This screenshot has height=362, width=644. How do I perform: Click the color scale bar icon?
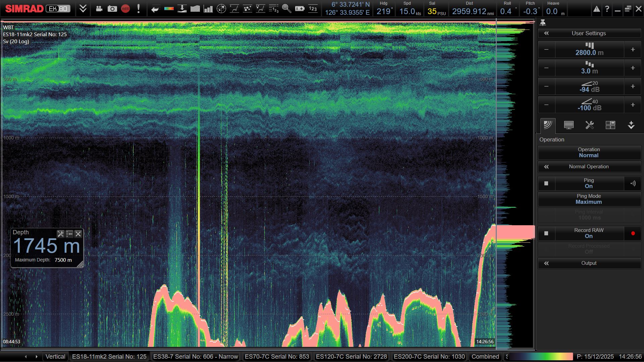tap(169, 9)
